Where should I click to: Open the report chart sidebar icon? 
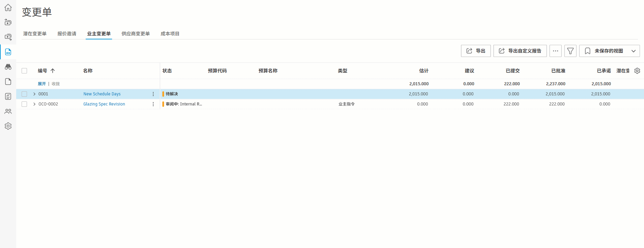pos(8,96)
